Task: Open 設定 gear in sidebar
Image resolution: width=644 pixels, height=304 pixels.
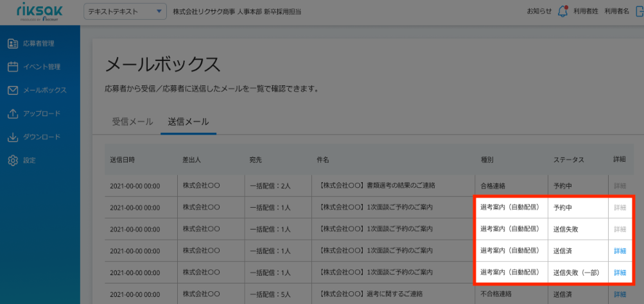Action: pyautogui.click(x=22, y=160)
